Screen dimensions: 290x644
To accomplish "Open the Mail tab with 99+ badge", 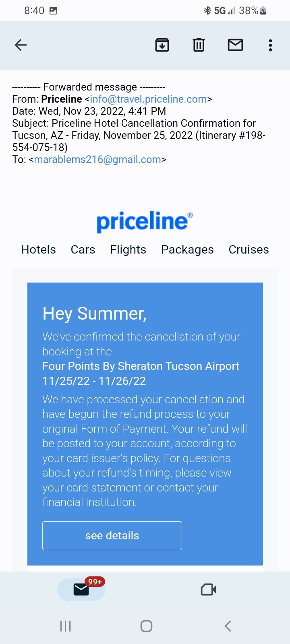I will 81,589.
